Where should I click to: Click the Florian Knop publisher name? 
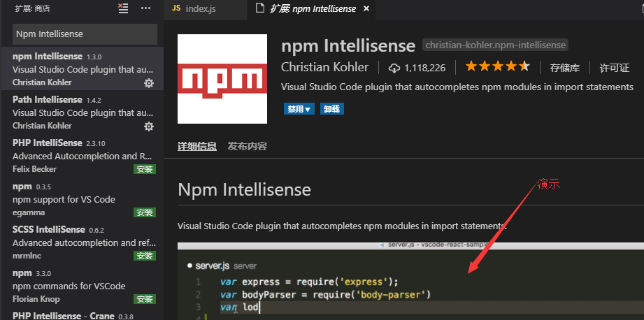click(36, 299)
